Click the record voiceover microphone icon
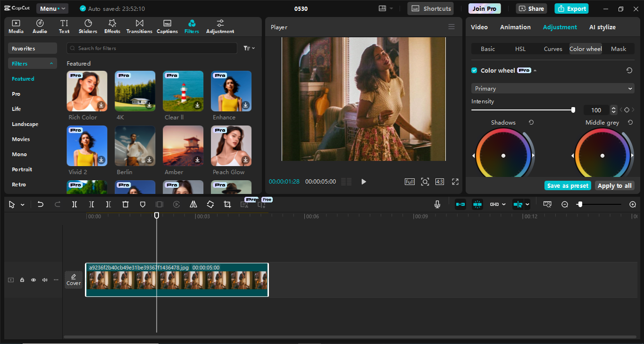The image size is (644, 344). pyautogui.click(x=437, y=204)
